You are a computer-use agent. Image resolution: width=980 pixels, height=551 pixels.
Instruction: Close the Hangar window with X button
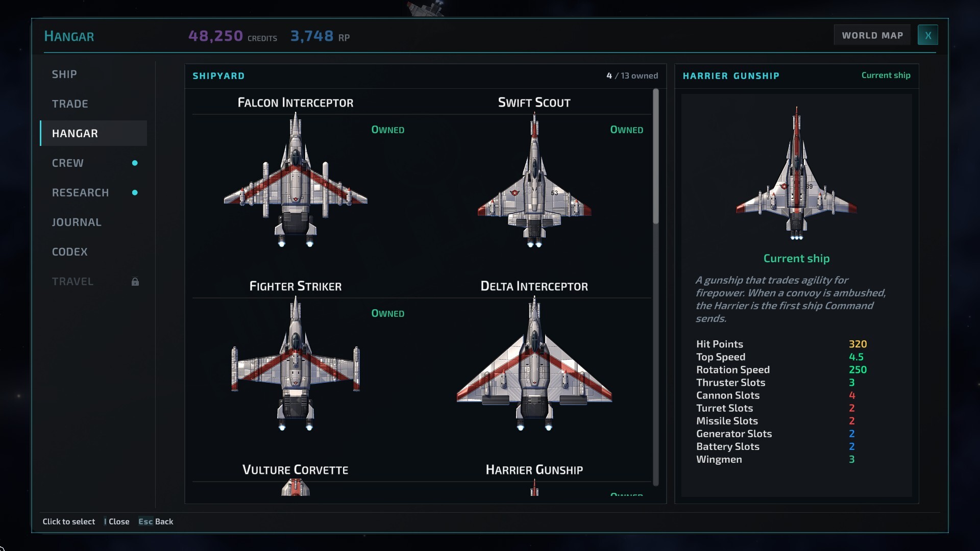pyautogui.click(x=927, y=35)
